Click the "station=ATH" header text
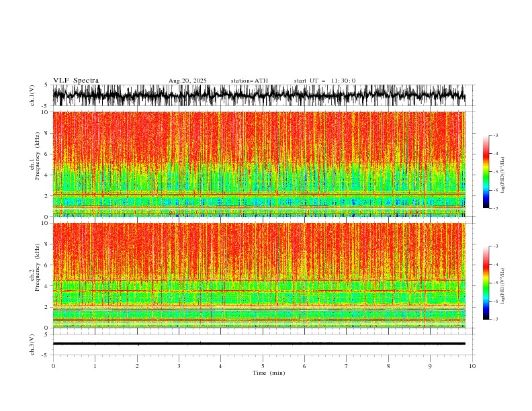Viewport: 532px width, 411px height. point(249,81)
